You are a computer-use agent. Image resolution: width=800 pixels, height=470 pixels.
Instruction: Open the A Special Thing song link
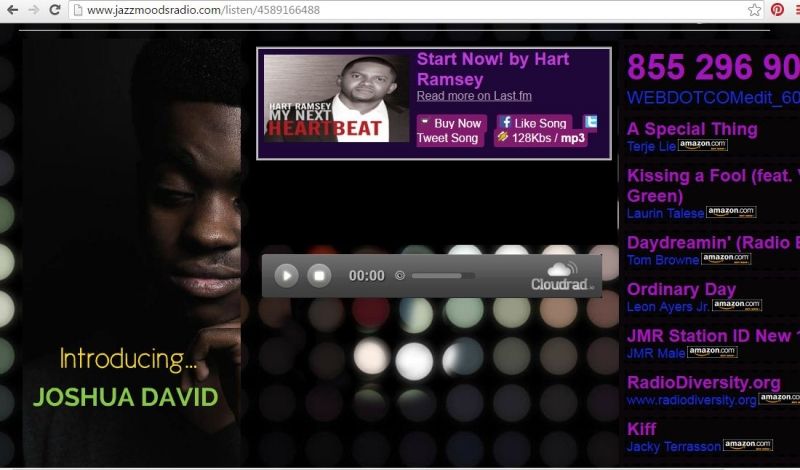click(x=692, y=129)
